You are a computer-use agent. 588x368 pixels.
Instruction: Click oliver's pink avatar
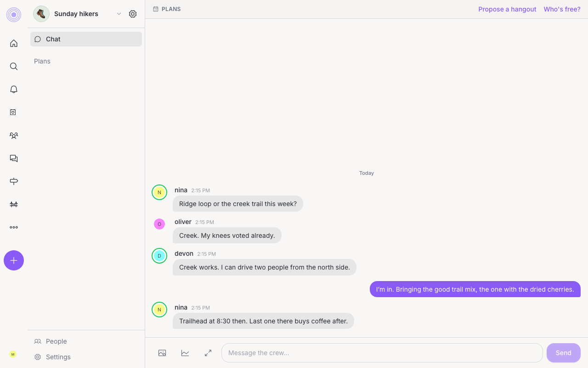point(159,224)
